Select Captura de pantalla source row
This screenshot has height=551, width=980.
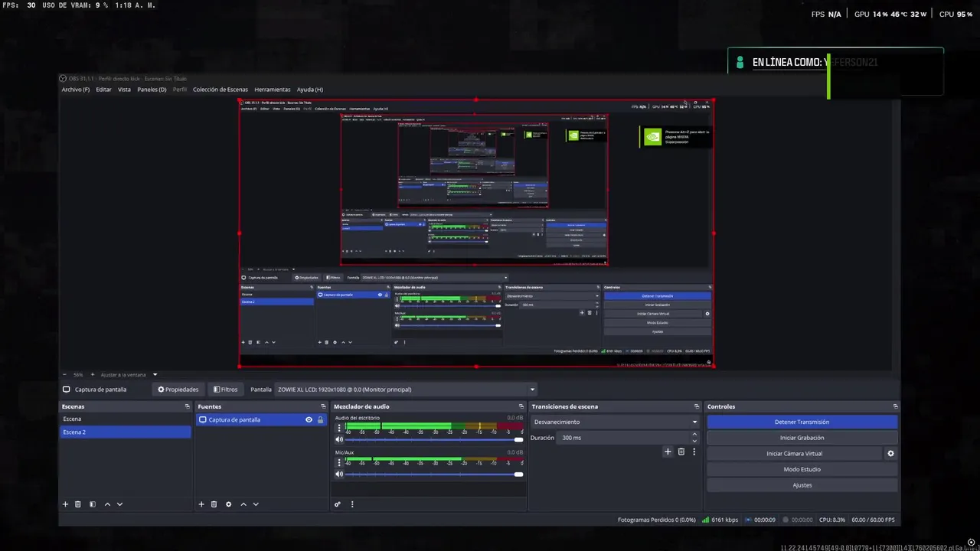[x=261, y=419]
